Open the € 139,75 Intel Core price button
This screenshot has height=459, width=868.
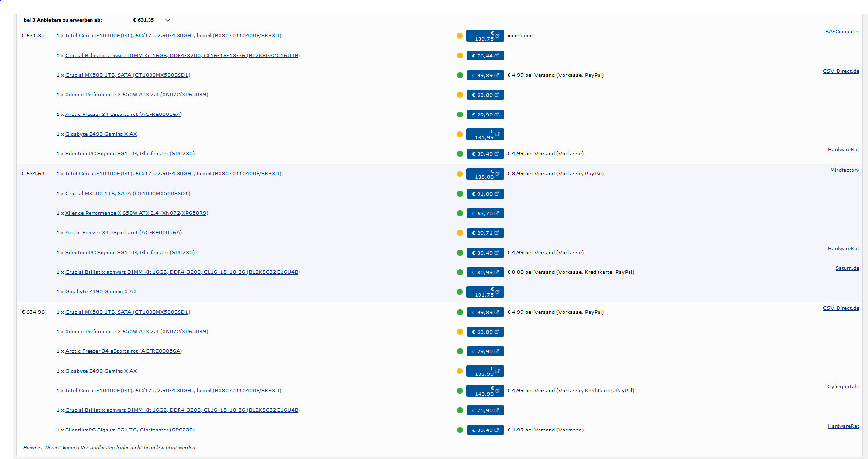(x=485, y=36)
